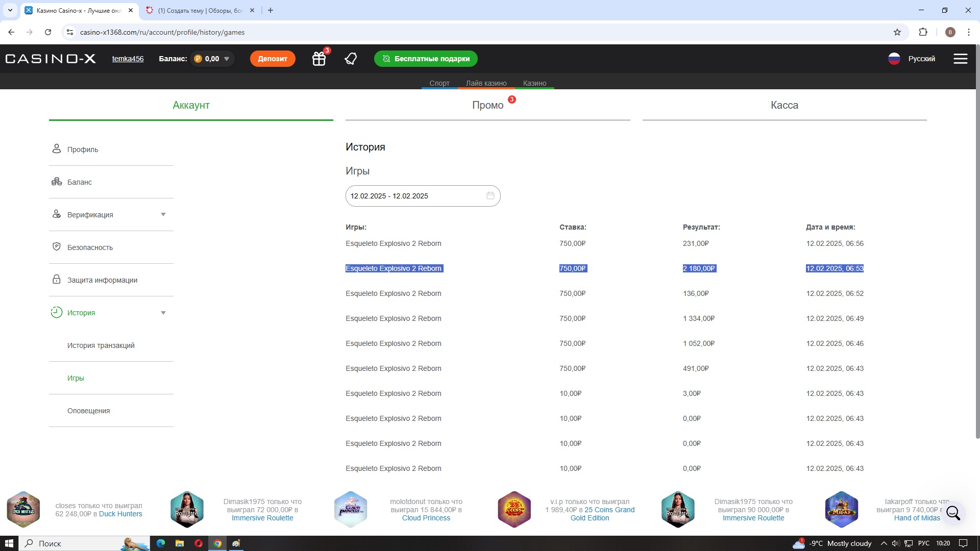Screen dimensions: 980x551
Task: Open the Казино section
Action: [534, 83]
